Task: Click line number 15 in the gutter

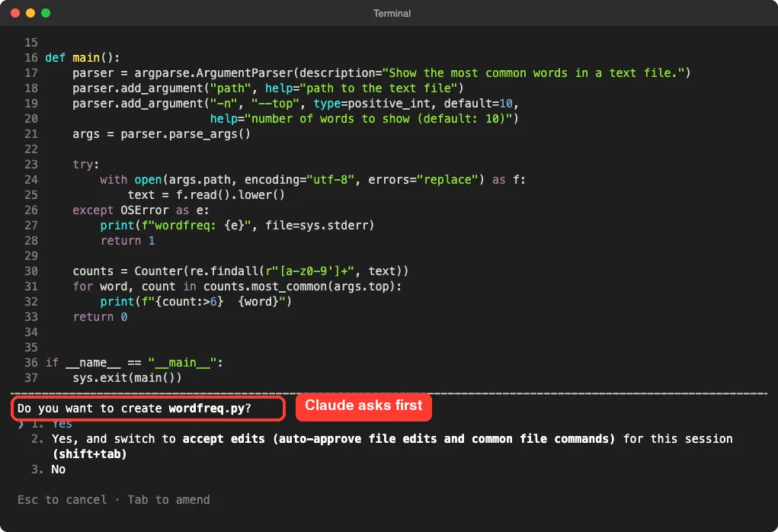Action: pyautogui.click(x=30, y=43)
